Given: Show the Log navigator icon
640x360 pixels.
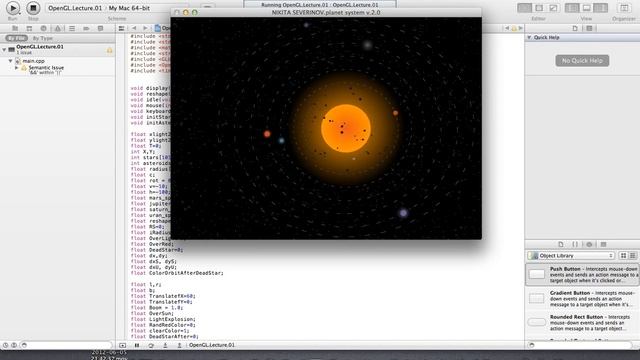Looking at the screenshot, I should pos(100,28).
